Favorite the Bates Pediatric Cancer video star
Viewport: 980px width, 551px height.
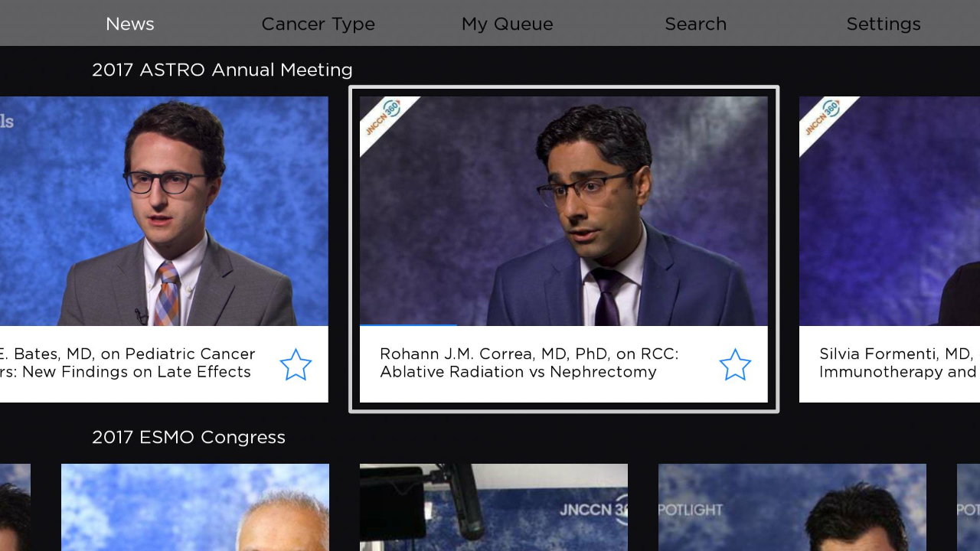(x=296, y=365)
